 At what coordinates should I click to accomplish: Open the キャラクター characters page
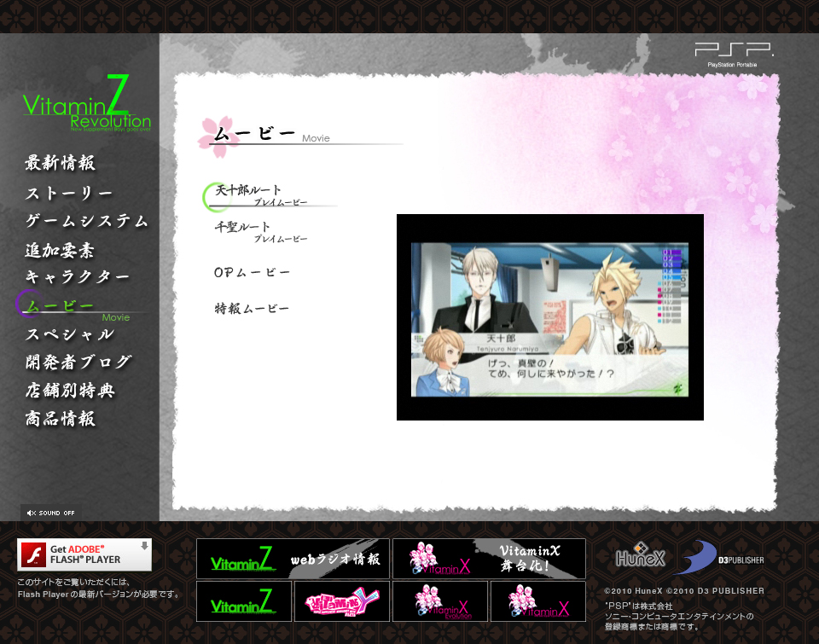78,277
